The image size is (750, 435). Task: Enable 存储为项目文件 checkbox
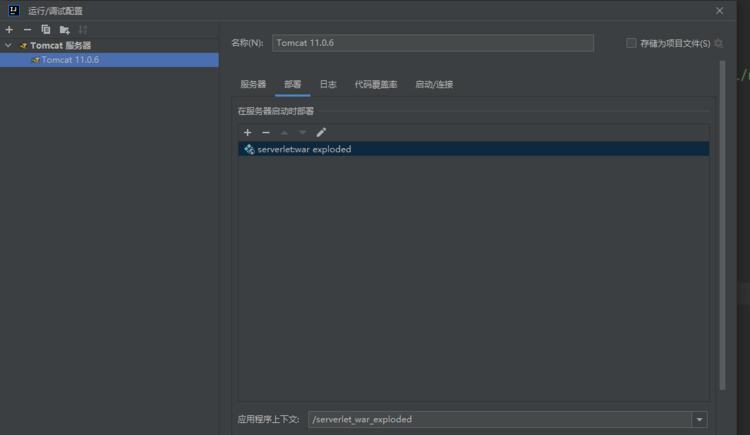tap(631, 44)
